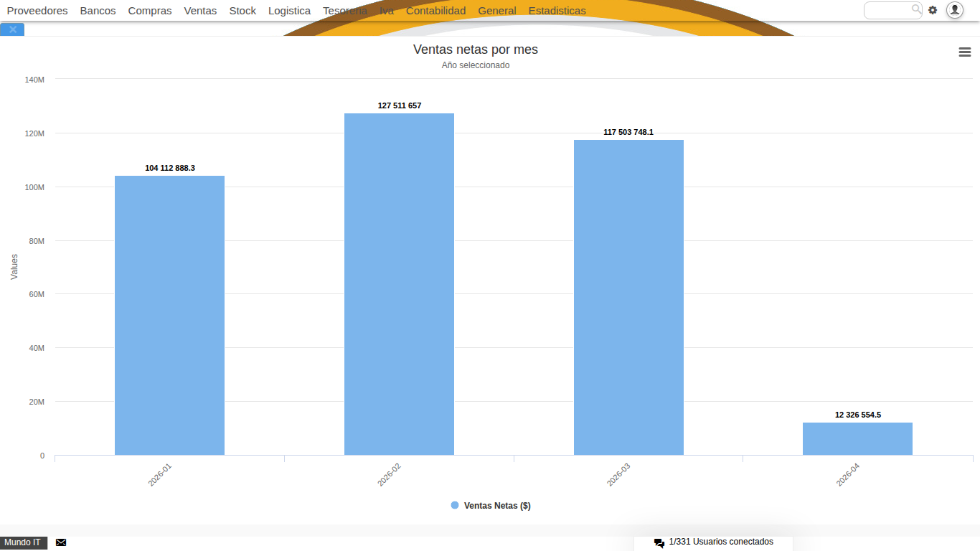Screen dimensions: 980x551
Task: Open the chart hamburger context menu
Action: 965,52
